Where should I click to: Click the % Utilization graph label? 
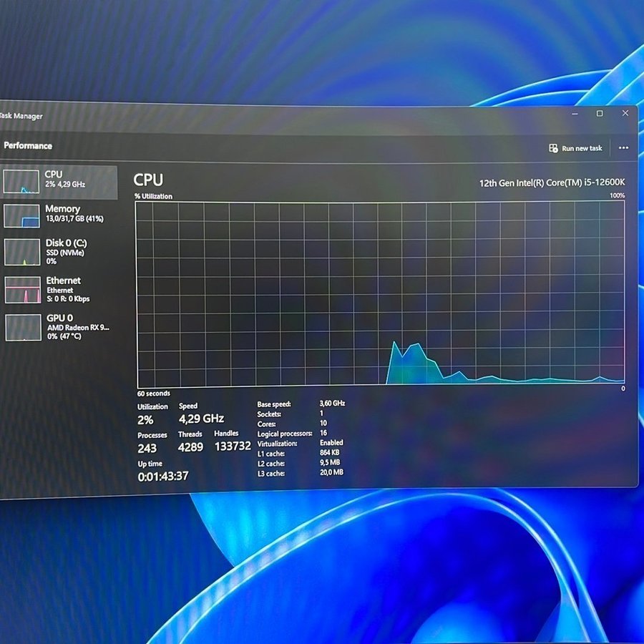click(x=154, y=196)
